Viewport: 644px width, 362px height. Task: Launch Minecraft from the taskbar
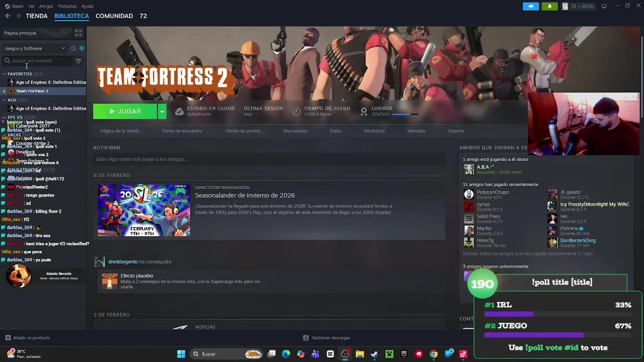pos(389,354)
